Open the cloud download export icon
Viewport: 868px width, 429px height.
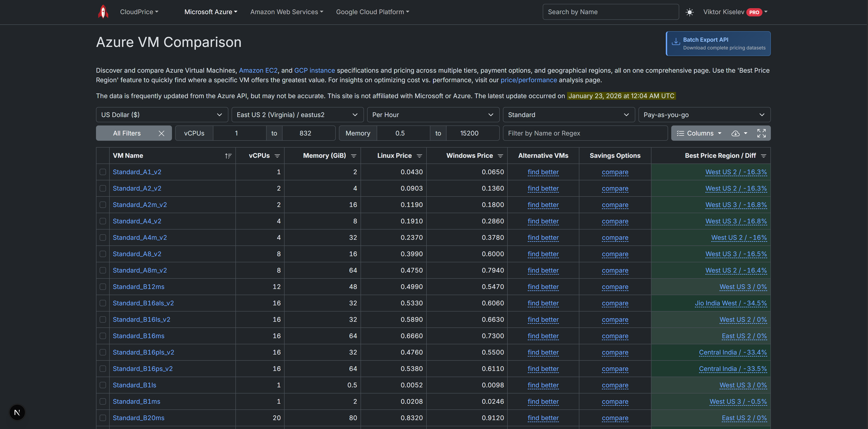736,133
